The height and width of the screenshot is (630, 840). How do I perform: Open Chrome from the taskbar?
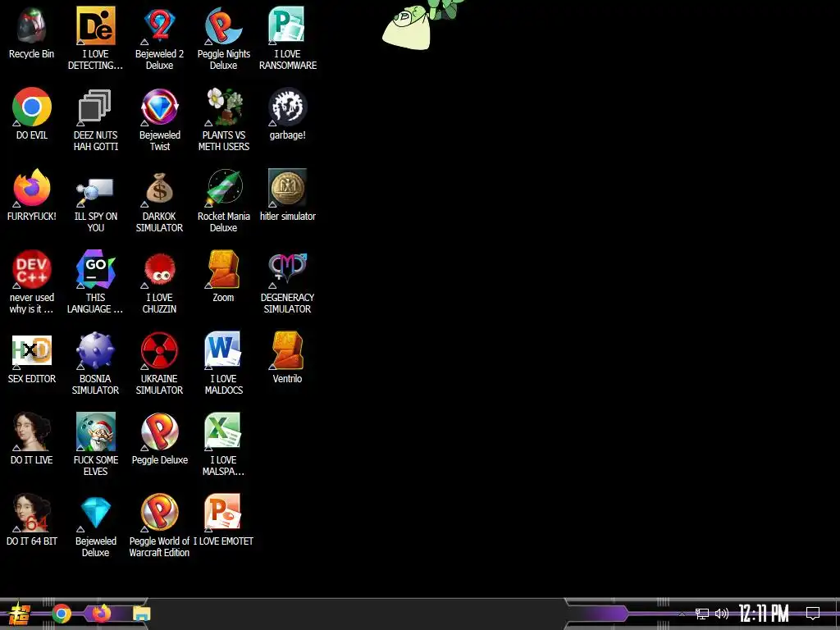[x=62, y=614]
